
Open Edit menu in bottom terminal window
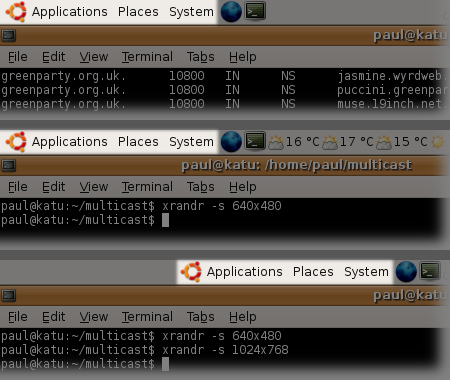pos(54,317)
